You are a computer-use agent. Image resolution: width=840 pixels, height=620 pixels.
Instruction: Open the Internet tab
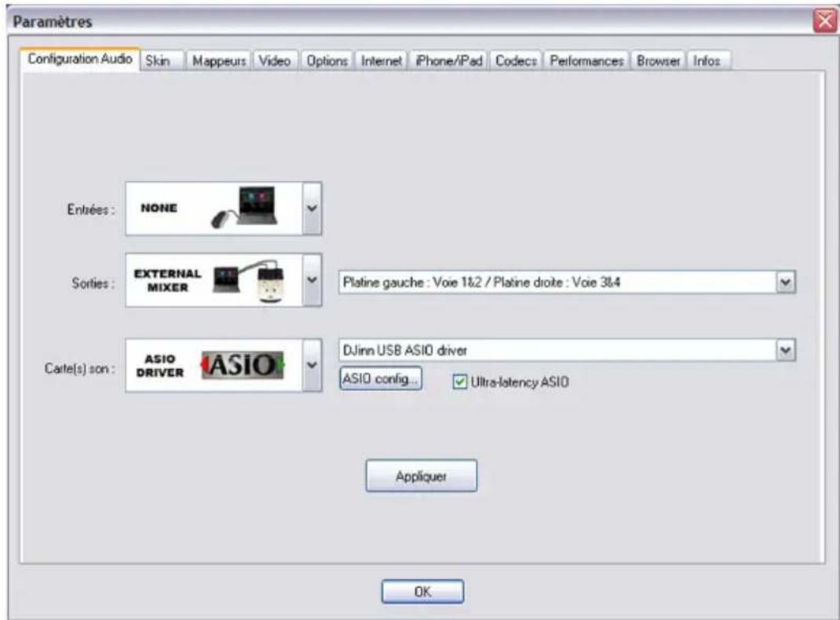coord(382,61)
